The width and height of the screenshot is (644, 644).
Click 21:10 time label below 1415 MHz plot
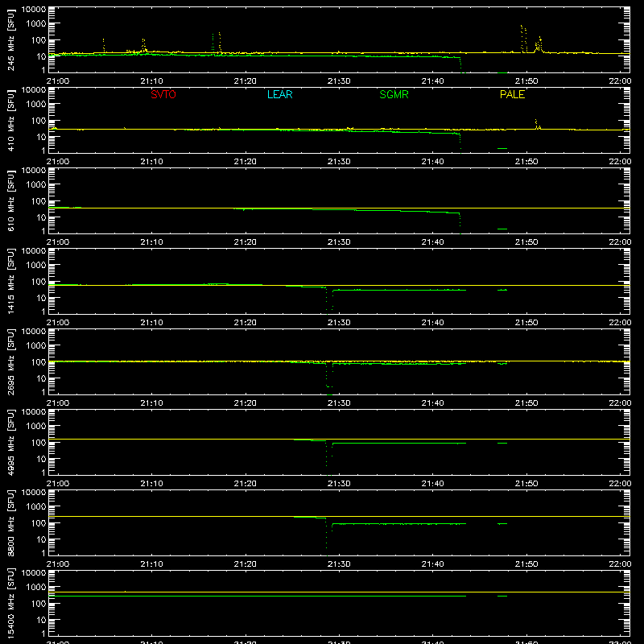coord(151,323)
